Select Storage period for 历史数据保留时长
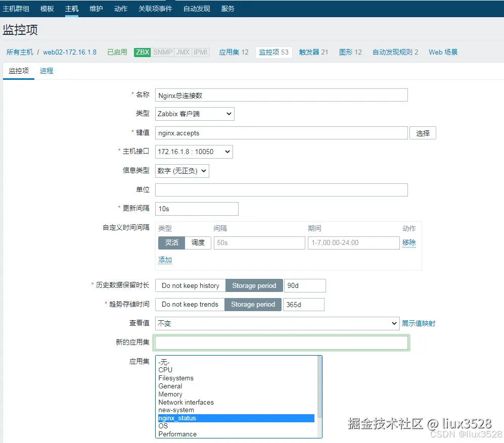Image resolution: width=504 pixels, height=443 pixels. point(254,285)
